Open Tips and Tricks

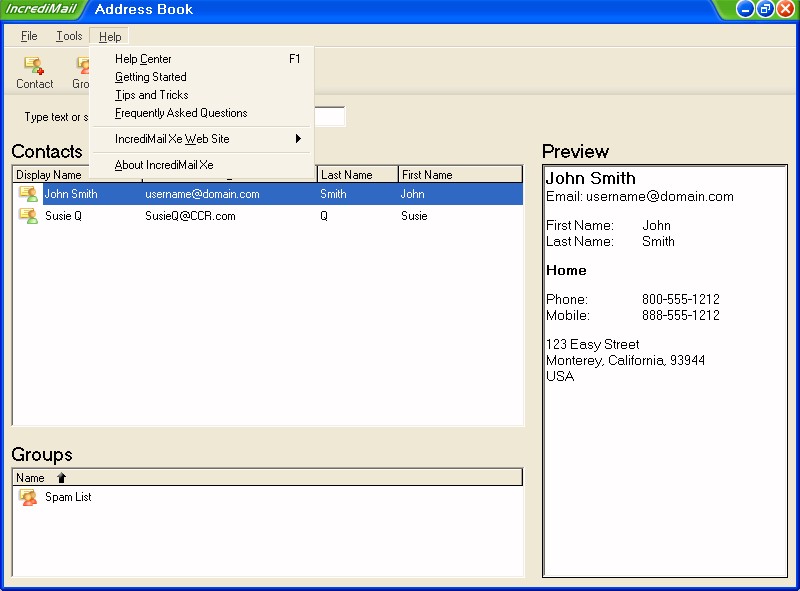(151, 95)
